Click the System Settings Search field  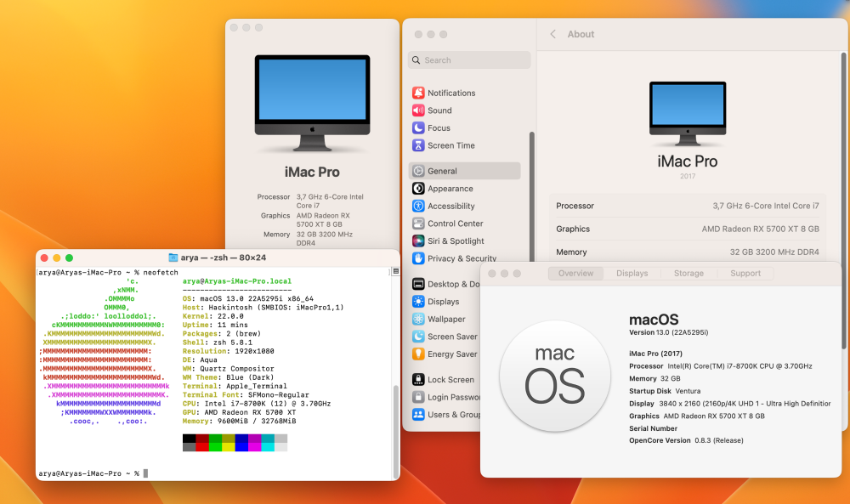tap(469, 60)
